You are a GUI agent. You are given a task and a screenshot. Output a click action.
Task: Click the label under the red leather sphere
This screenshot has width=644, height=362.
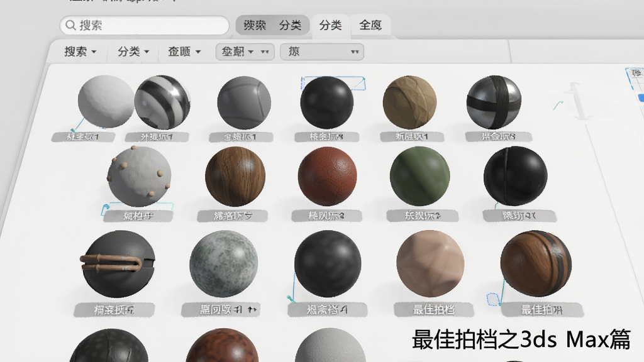pos(326,216)
